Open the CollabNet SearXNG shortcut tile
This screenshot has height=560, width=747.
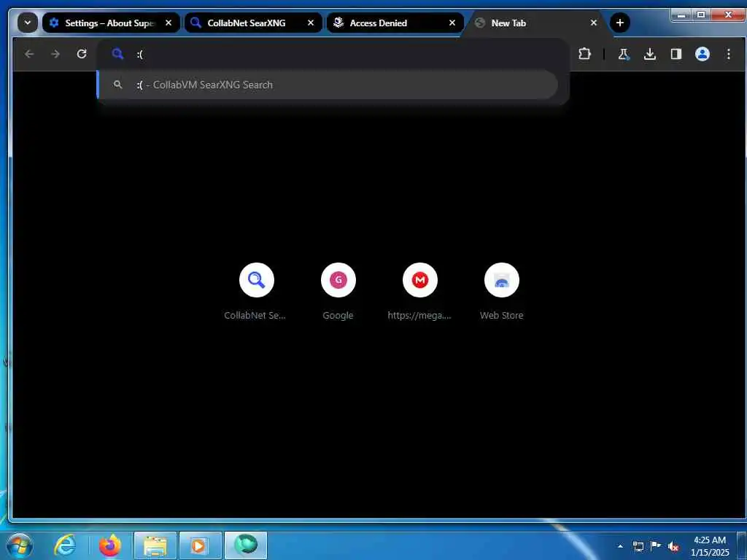[x=256, y=292]
